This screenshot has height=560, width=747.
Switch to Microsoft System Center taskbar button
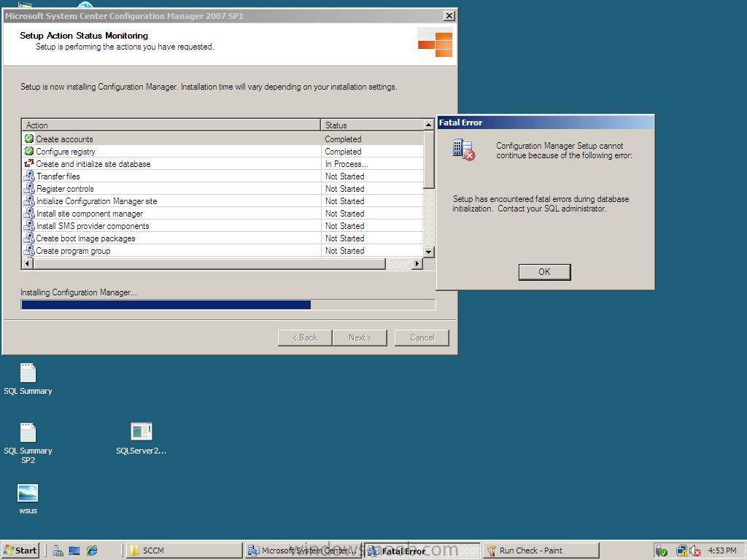(x=303, y=551)
